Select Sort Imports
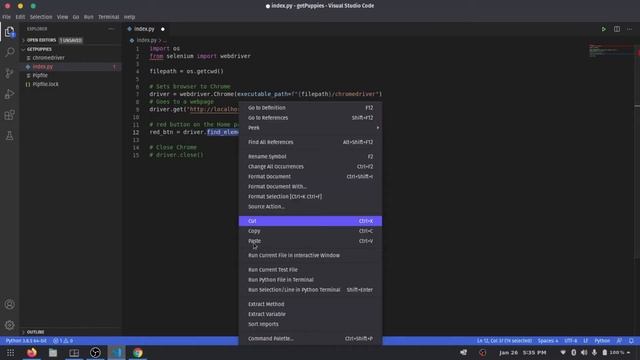The height and width of the screenshot is (360, 640). (x=310, y=324)
